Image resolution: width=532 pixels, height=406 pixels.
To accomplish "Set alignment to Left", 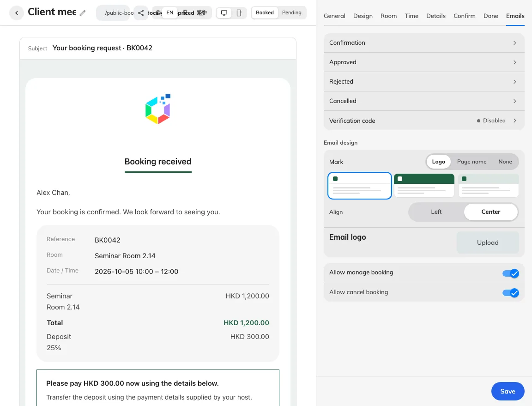I will [x=436, y=212].
